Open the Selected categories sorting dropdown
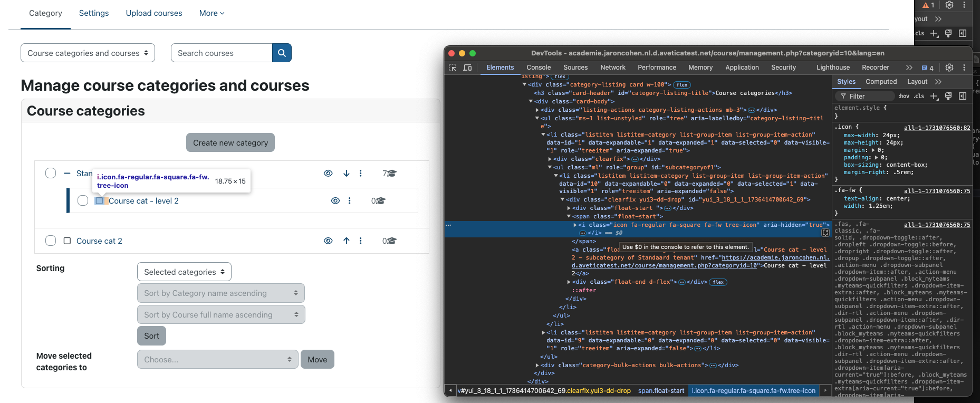 [x=184, y=272]
